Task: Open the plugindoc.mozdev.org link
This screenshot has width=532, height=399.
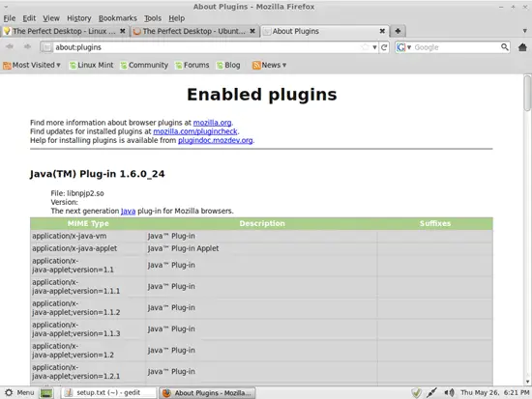Action: pos(216,140)
